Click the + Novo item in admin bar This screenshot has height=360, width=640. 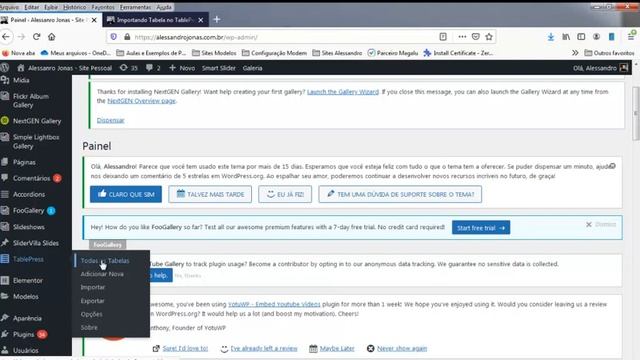182,68
